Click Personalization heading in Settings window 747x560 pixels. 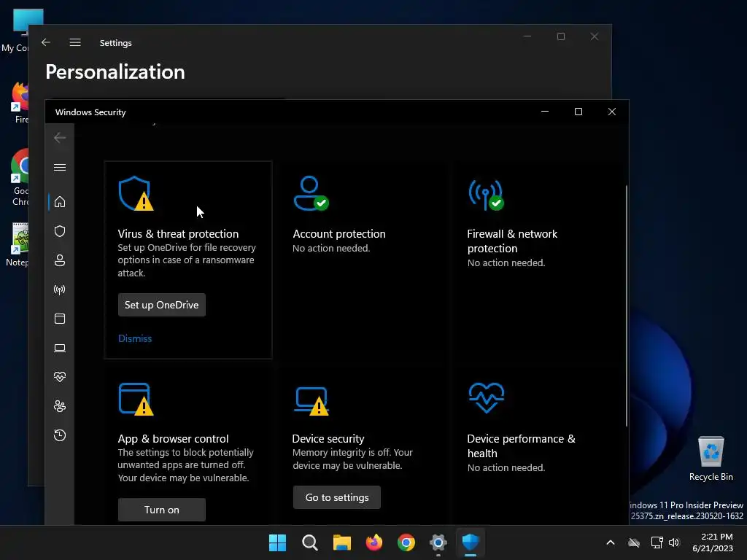[115, 72]
